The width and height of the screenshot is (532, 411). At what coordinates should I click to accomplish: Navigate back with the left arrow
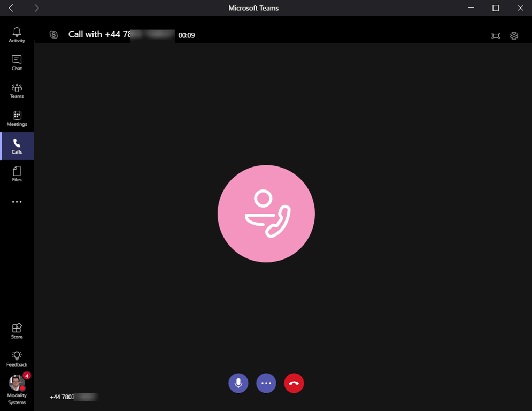(11, 8)
